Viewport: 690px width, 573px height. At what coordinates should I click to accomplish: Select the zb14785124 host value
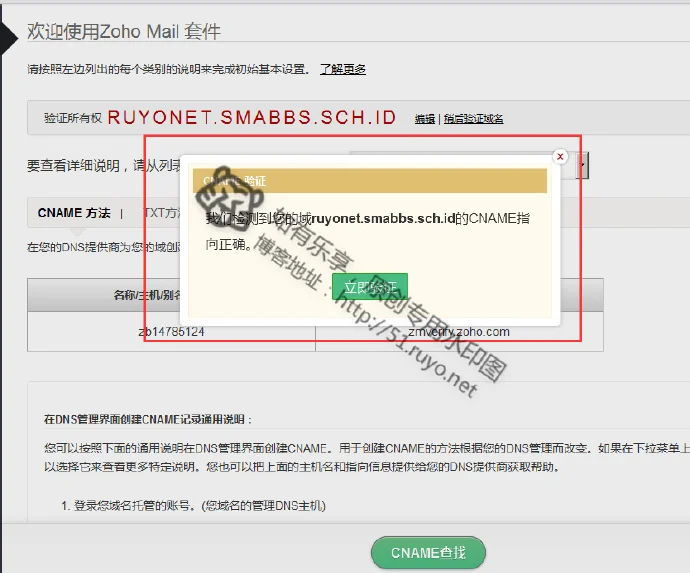(x=172, y=332)
